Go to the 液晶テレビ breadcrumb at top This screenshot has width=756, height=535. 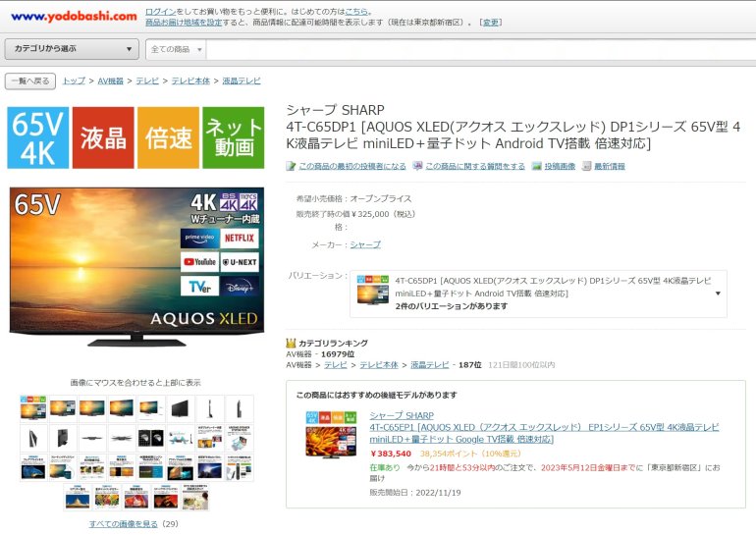tap(242, 80)
